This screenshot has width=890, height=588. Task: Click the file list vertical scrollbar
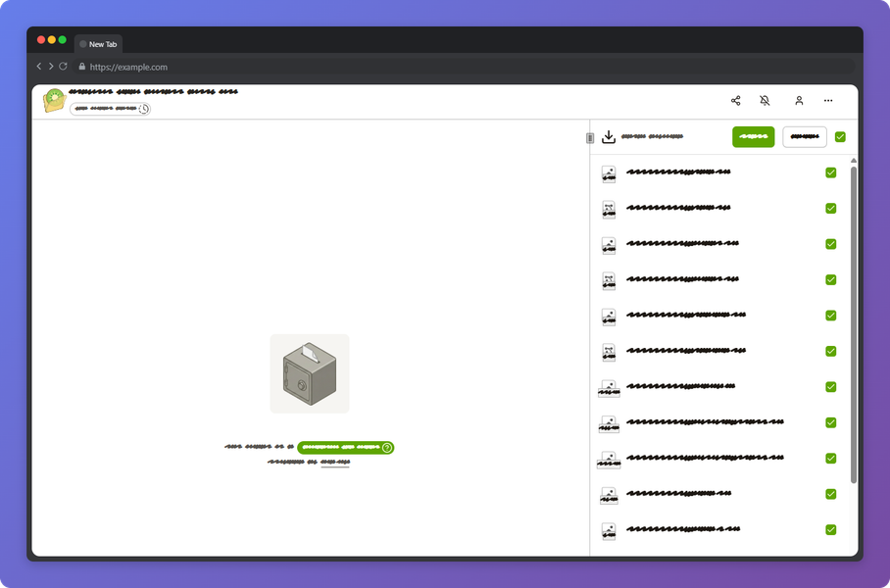coord(853,324)
